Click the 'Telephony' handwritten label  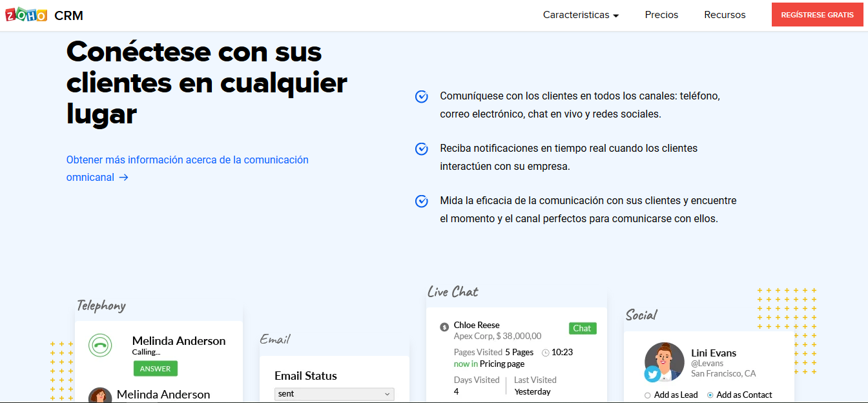[x=101, y=305]
